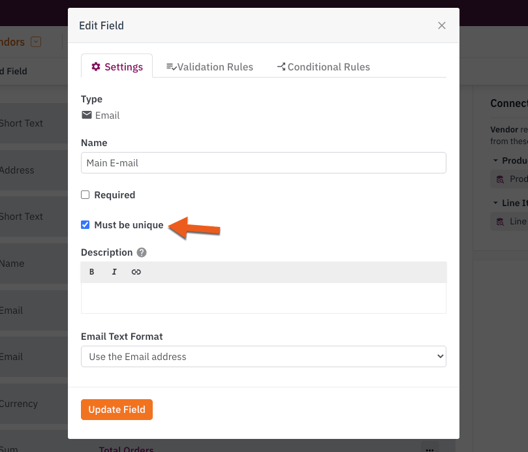This screenshot has width=528, height=452.
Task: Collapse the Products connection group
Action: pyautogui.click(x=495, y=160)
